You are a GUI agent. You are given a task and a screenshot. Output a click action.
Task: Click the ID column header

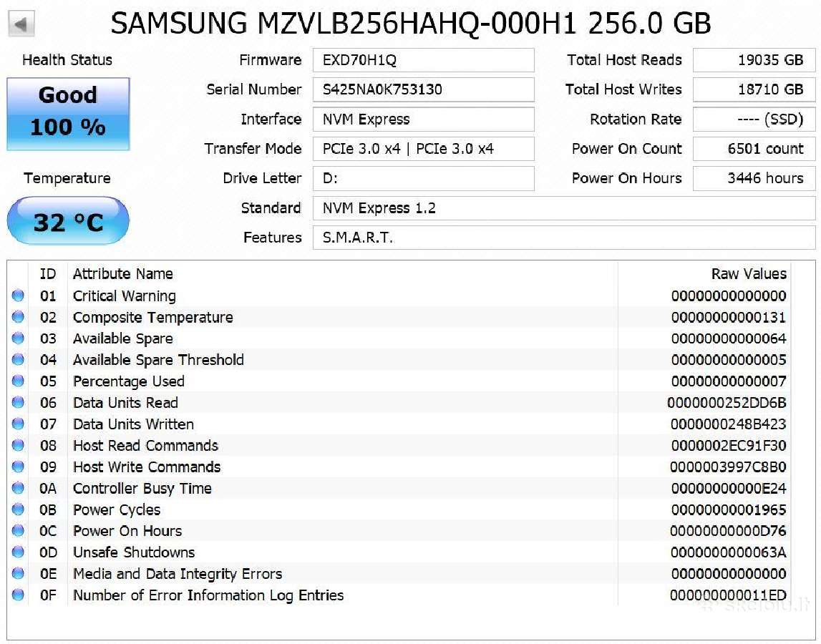[48, 274]
